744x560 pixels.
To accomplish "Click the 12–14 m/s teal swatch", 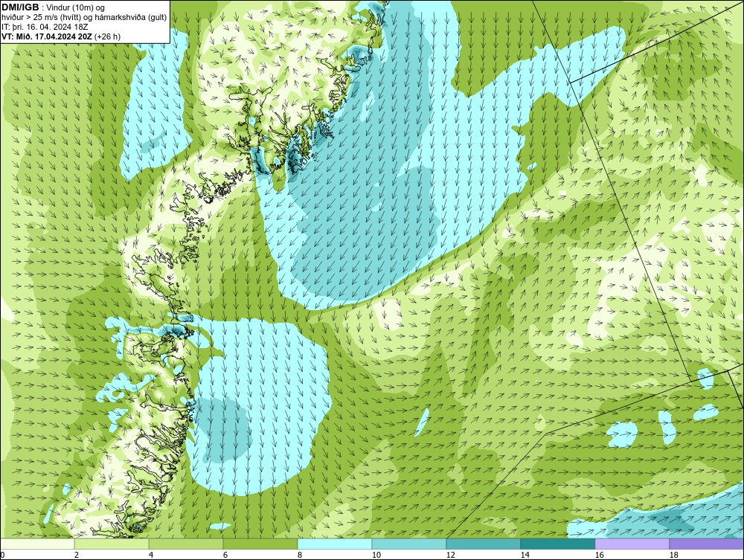I will pos(484,544).
